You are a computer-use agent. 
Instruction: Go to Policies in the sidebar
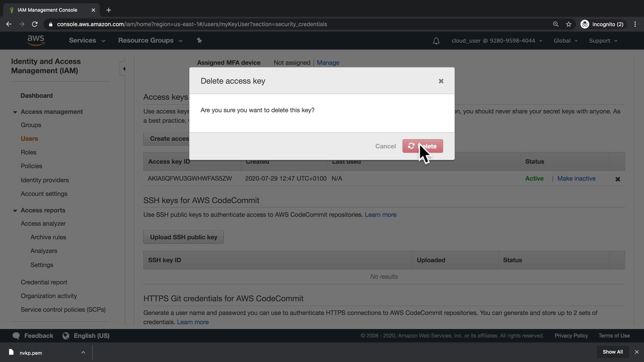coord(32,166)
